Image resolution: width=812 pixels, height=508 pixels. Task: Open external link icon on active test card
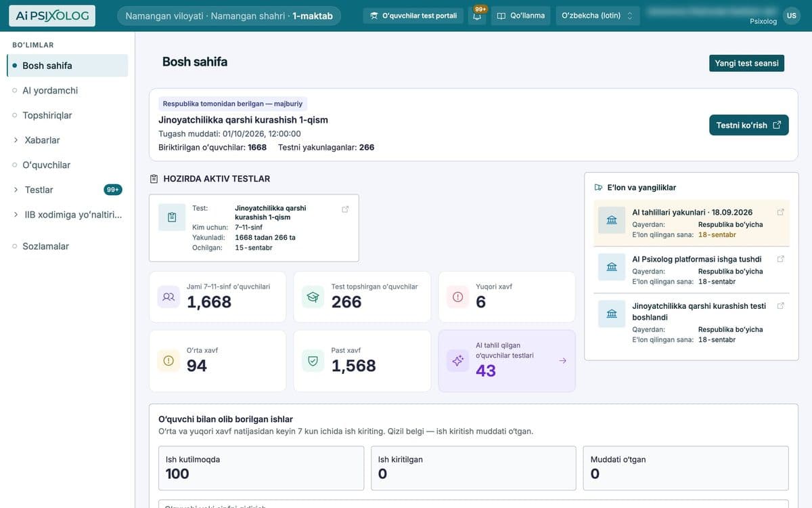[345, 209]
